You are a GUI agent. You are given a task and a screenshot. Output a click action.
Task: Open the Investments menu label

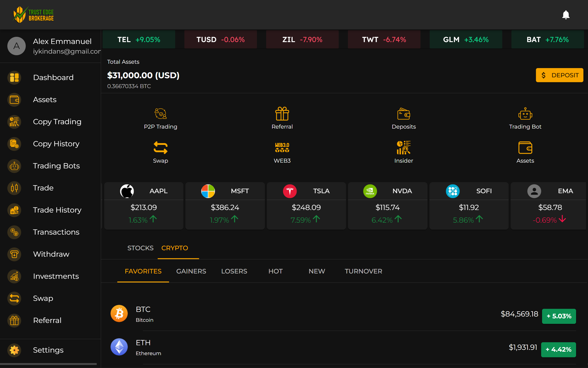click(x=56, y=276)
